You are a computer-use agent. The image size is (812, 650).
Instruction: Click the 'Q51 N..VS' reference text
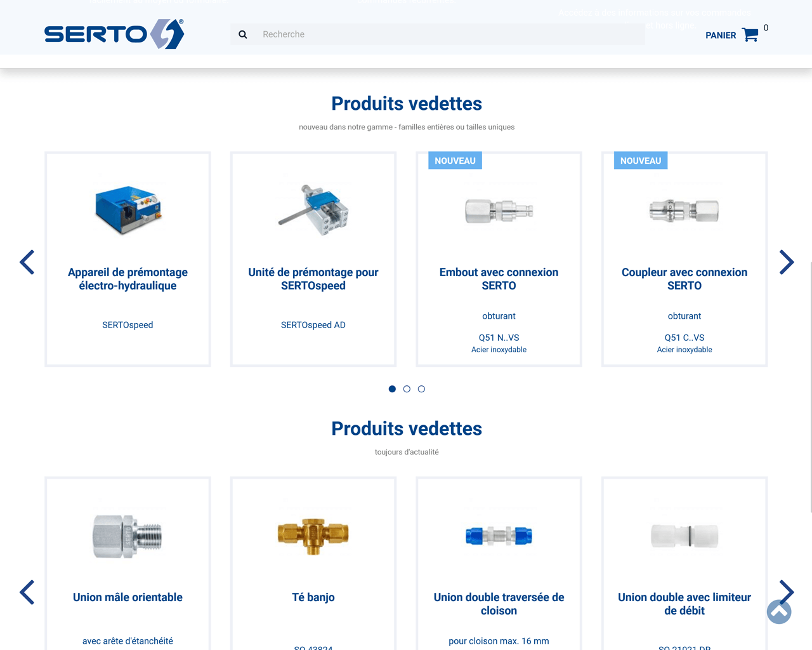pos(499,338)
